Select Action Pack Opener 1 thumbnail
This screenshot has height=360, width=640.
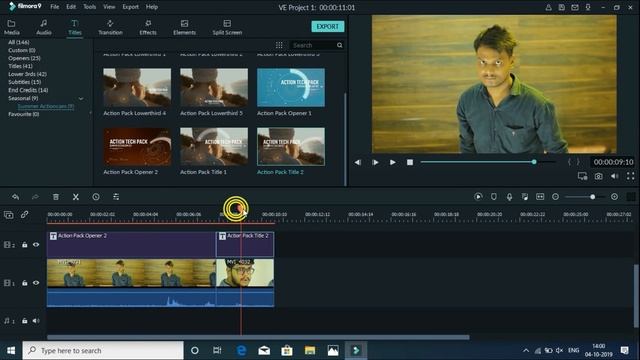point(291,87)
